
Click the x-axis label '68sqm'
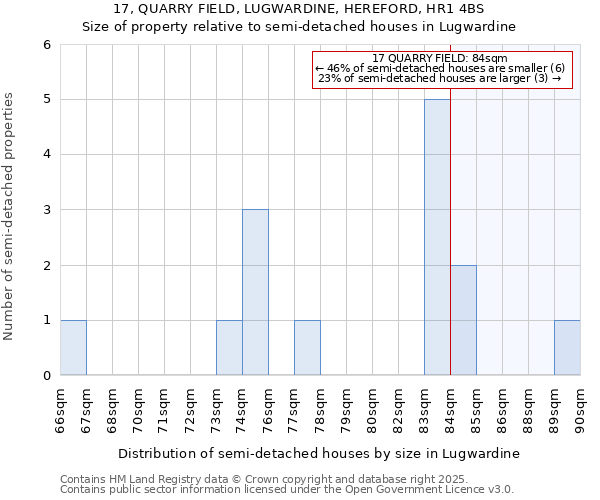112,411
